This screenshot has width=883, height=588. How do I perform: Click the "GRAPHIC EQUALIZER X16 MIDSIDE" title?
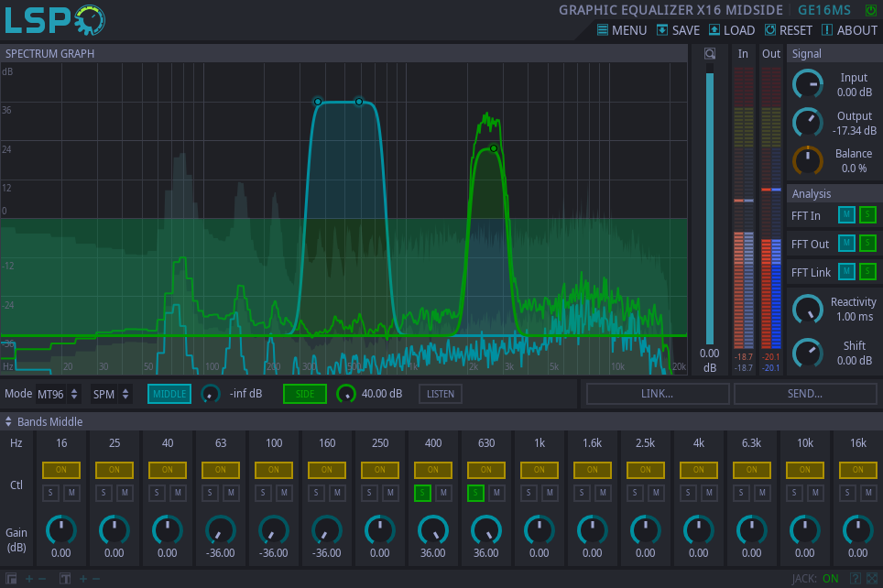[670, 10]
